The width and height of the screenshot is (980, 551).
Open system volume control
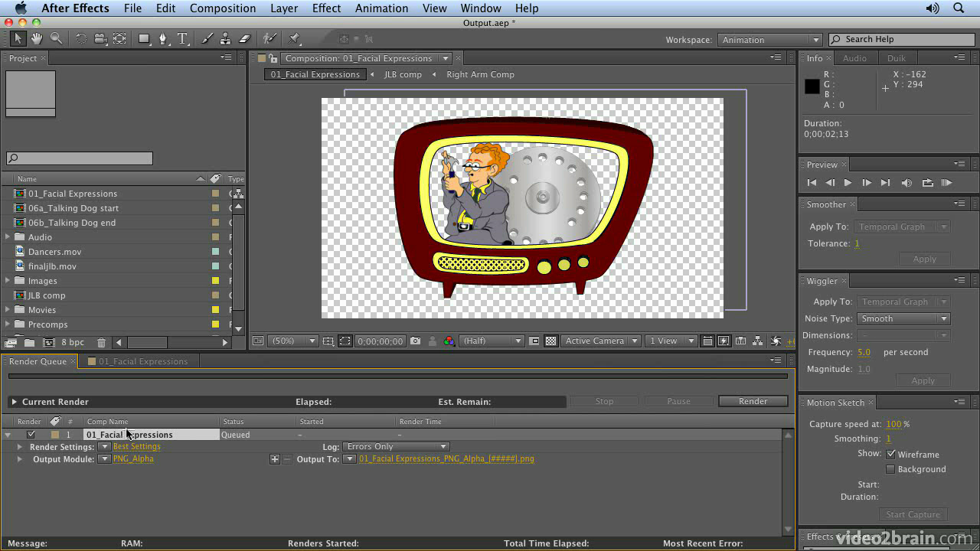click(x=933, y=8)
